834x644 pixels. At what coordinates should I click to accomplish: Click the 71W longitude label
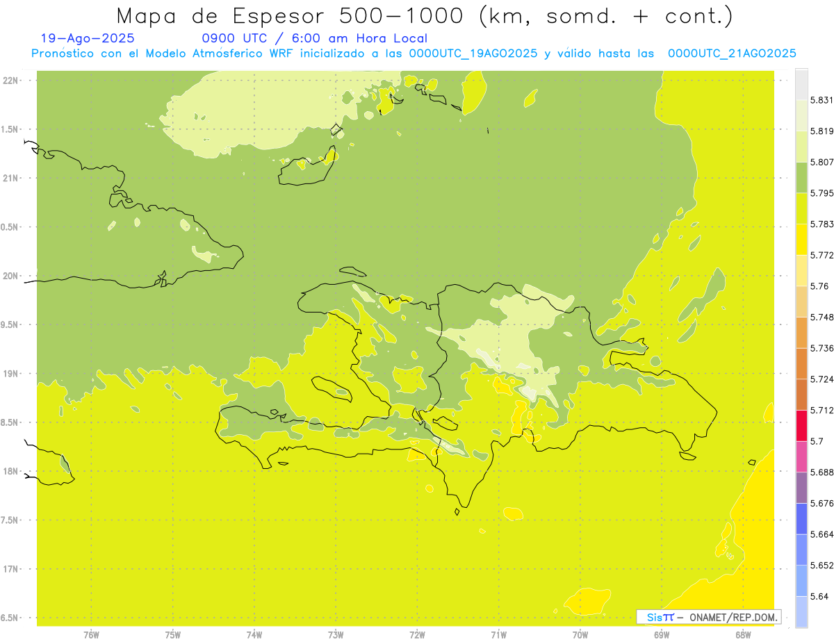pyautogui.click(x=498, y=635)
